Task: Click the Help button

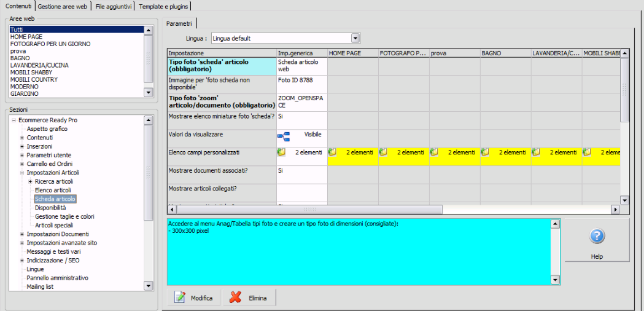Action: 597,240
